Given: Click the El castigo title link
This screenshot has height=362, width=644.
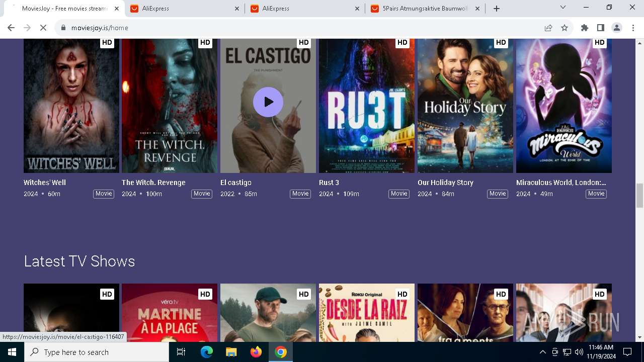Looking at the screenshot, I should pos(236,183).
